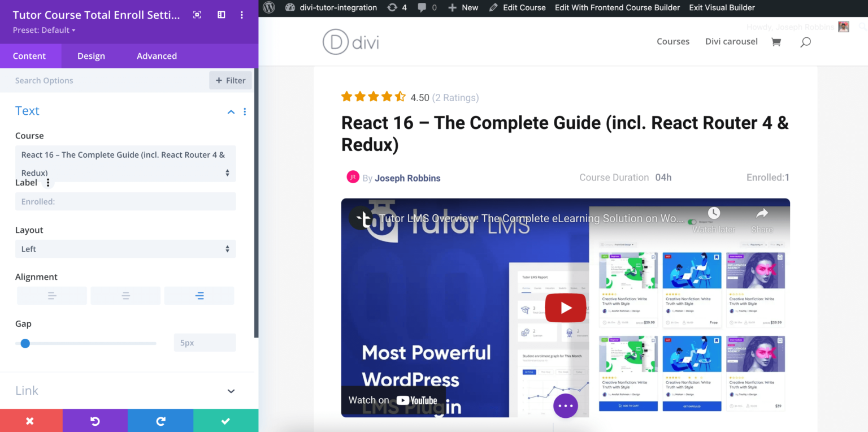Viewport: 868px width, 432px height.
Task: Open the settings modal three-dot menu
Action: click(242, 15)
